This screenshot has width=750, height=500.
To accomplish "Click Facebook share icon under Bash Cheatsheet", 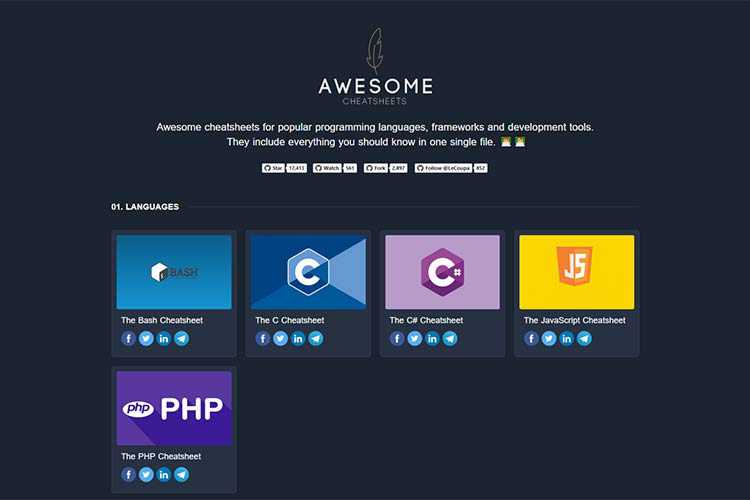I will click(x=128, y=339).
